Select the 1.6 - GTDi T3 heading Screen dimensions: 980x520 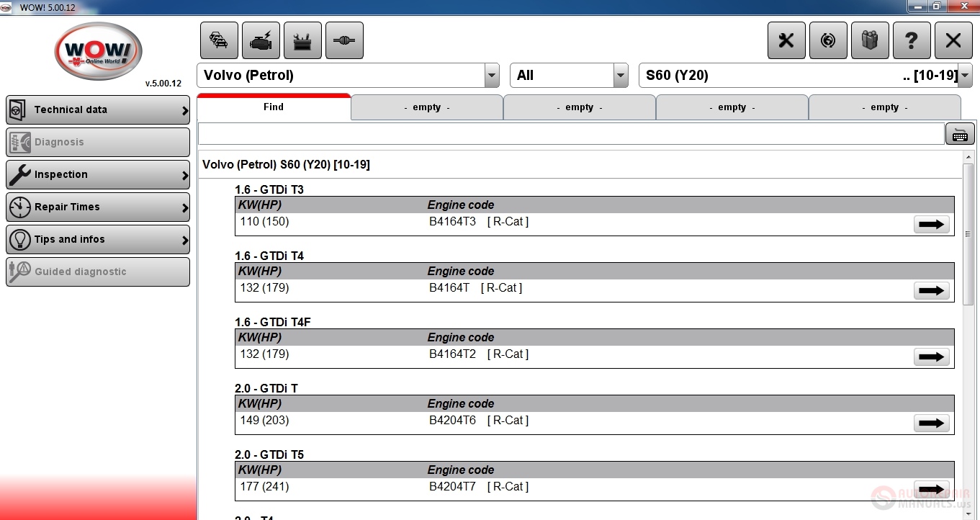[x=269, y=189]
